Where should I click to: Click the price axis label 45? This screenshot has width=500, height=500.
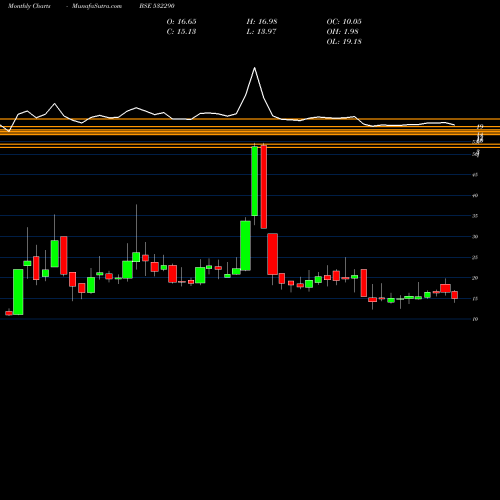475,175
